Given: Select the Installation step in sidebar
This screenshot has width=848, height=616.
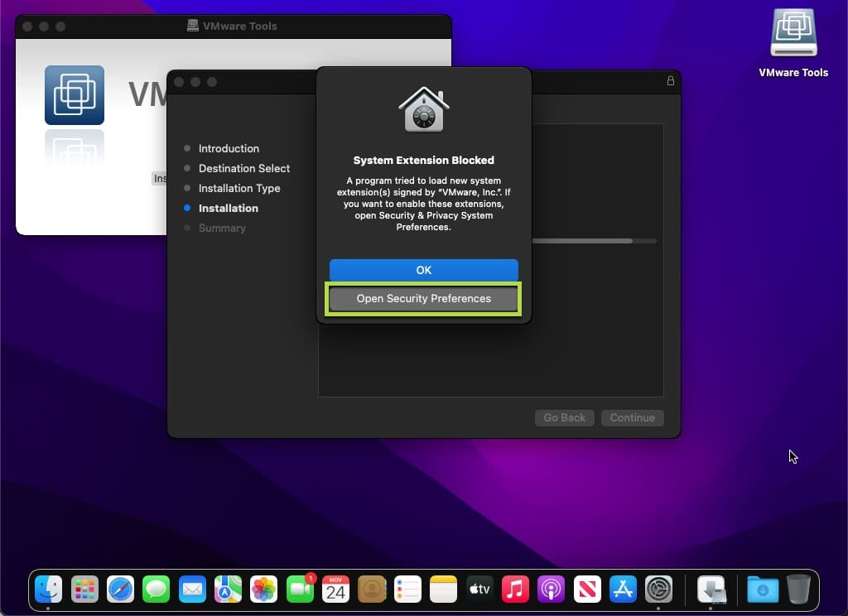Looking at the screenshot, I should (229, 208).
